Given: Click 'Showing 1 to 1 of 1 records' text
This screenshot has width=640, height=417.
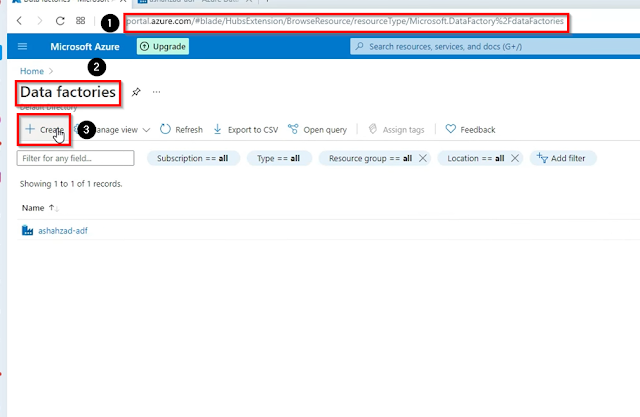Looking at the screenshot, I should coord(71,184).
